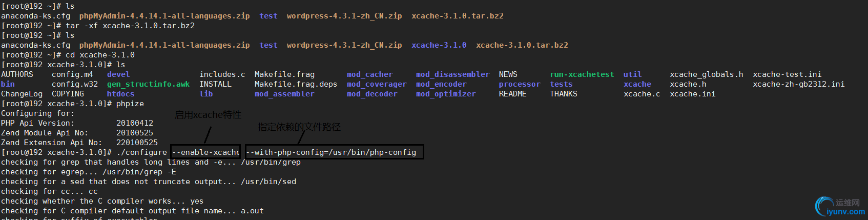The height and width of the screenshot is (220, 868).
Task: Open the iyunv.com watermark link
Action: (x=845, y=211)
